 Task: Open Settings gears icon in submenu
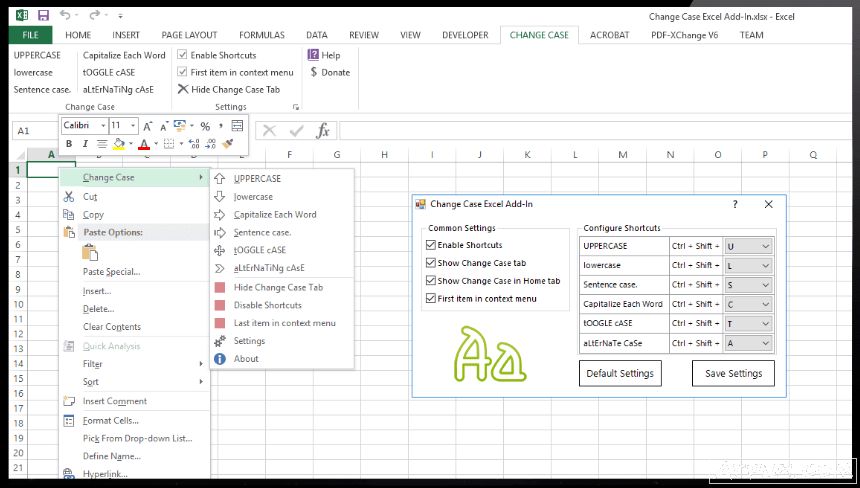[220, 341]
